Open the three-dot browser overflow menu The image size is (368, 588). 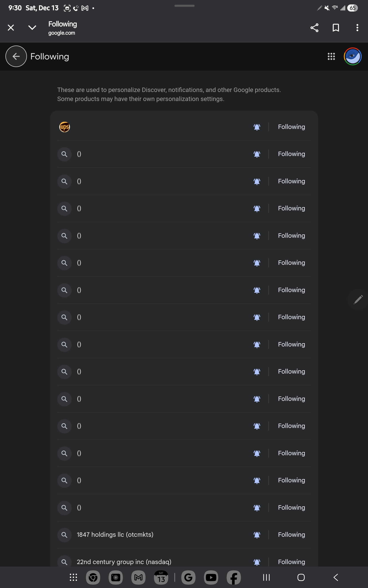pos(357,28)
